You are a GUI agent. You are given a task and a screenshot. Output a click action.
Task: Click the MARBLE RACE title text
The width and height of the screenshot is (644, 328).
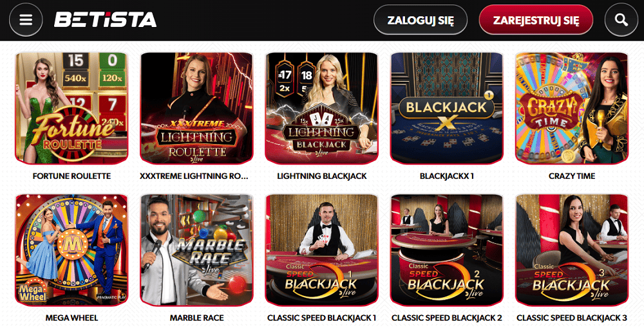click(x=196, y=318)
